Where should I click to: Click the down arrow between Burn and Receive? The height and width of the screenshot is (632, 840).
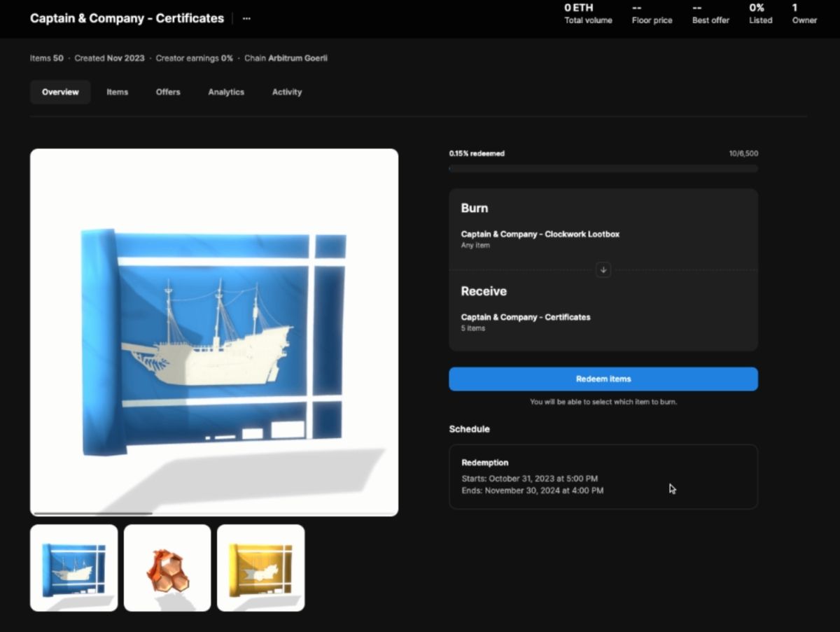[603, 270]
